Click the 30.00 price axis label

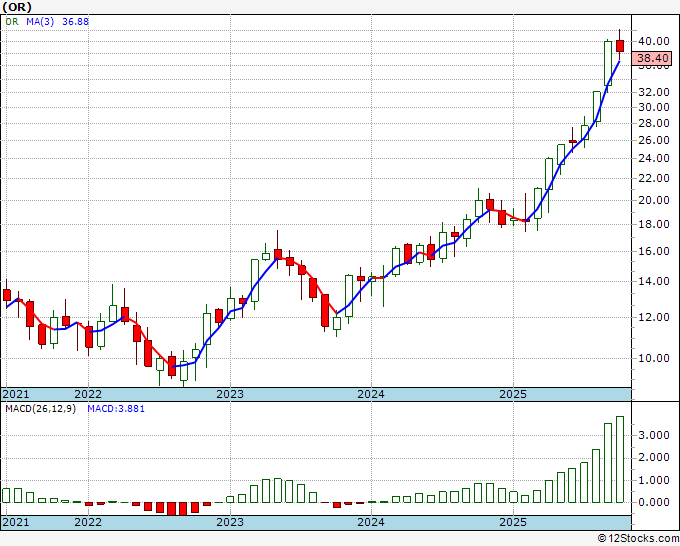(x=653, y=108)
